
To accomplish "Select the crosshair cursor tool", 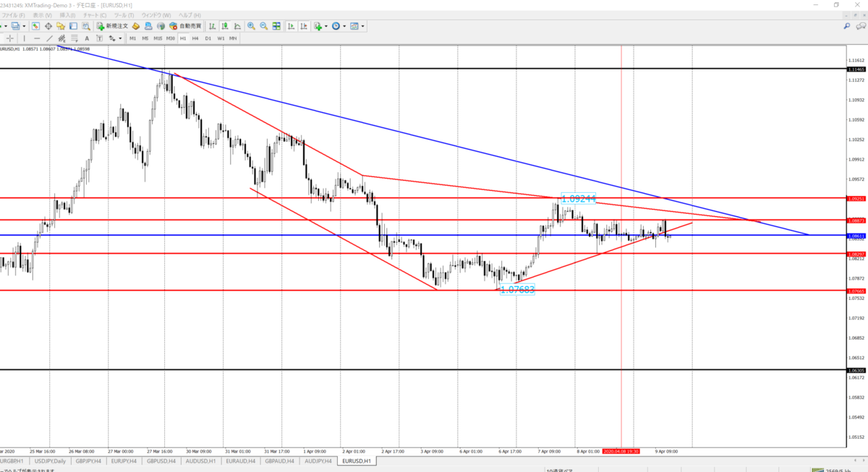I will click(10, 38).
